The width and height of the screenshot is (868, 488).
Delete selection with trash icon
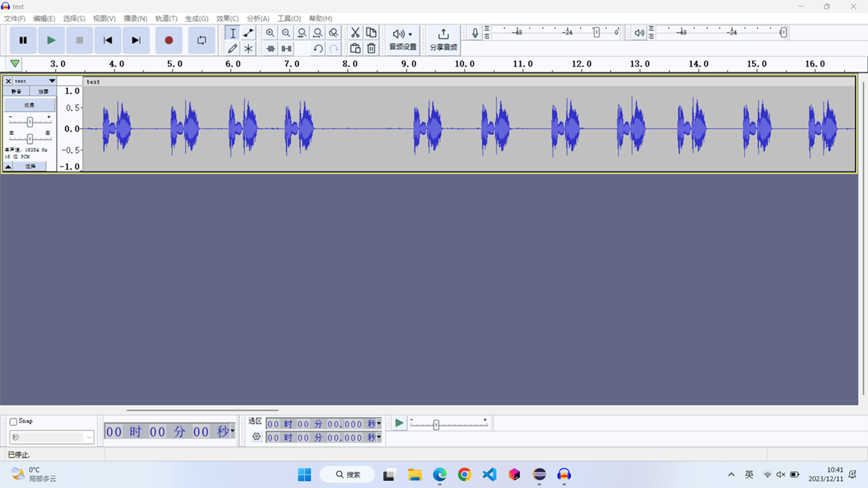[371, 49]
